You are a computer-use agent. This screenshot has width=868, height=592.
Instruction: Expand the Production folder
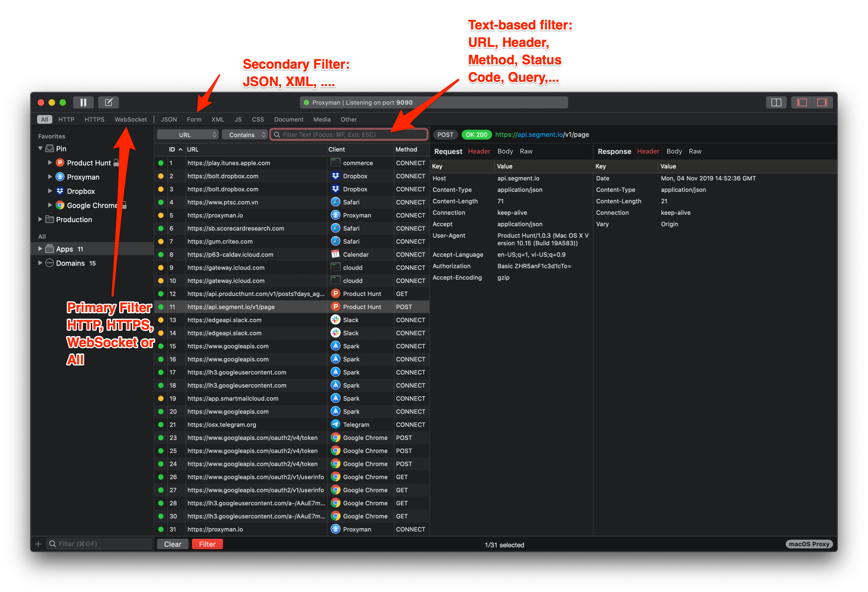[40, 219]
